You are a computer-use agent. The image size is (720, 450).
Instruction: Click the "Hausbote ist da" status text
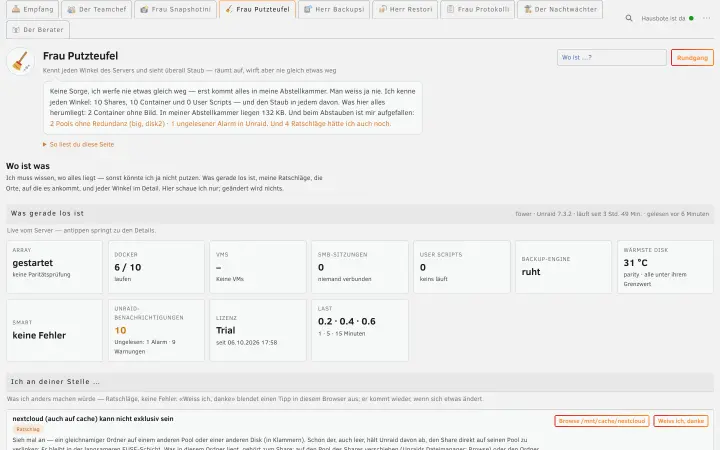663,18
